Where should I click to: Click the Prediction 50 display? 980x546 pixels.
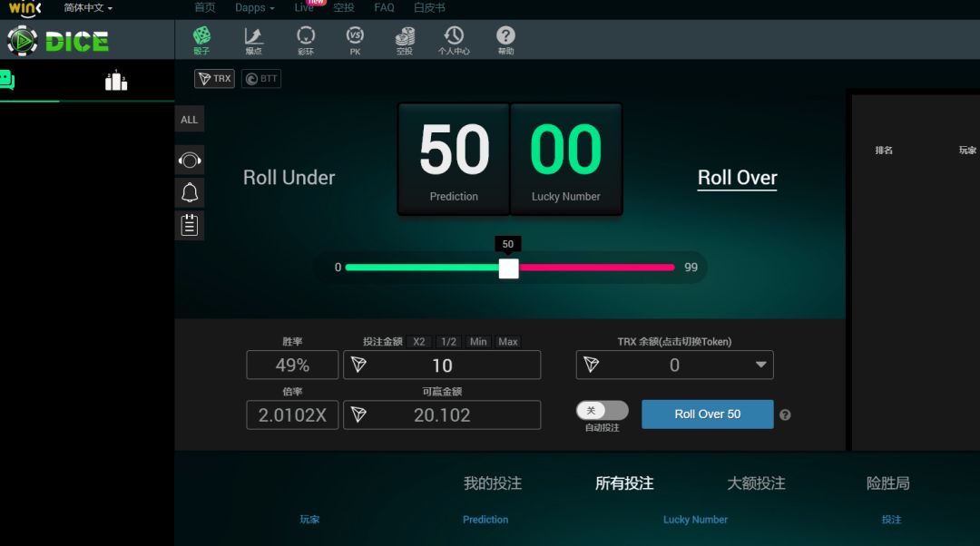454,160
